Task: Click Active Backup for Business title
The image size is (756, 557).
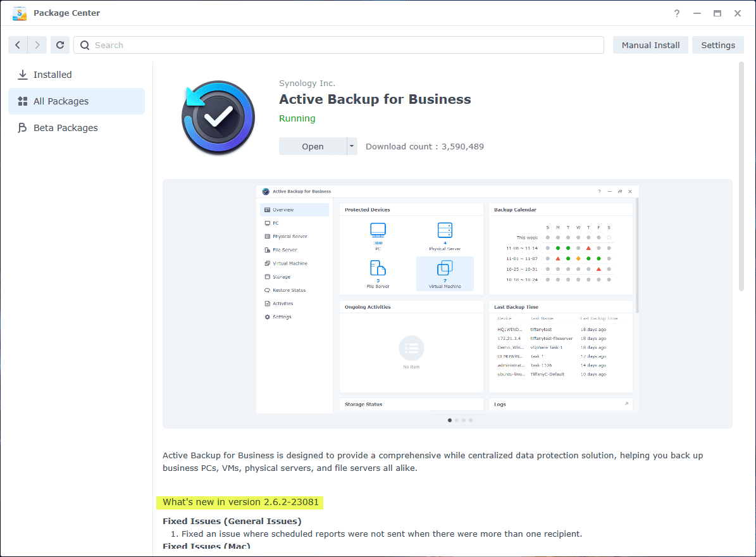Action: 375,99
